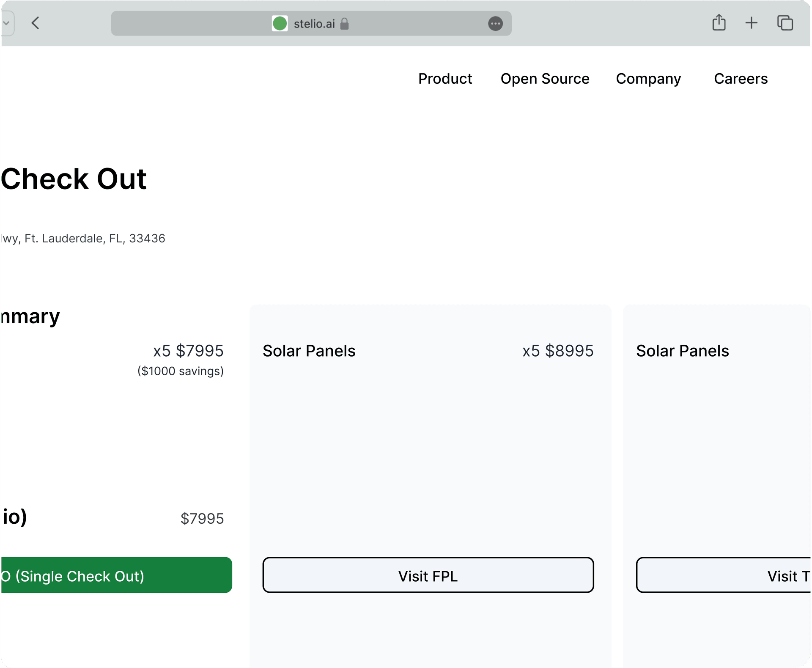Expand the sidebar chevron dropdown

[x=7, y=23]
